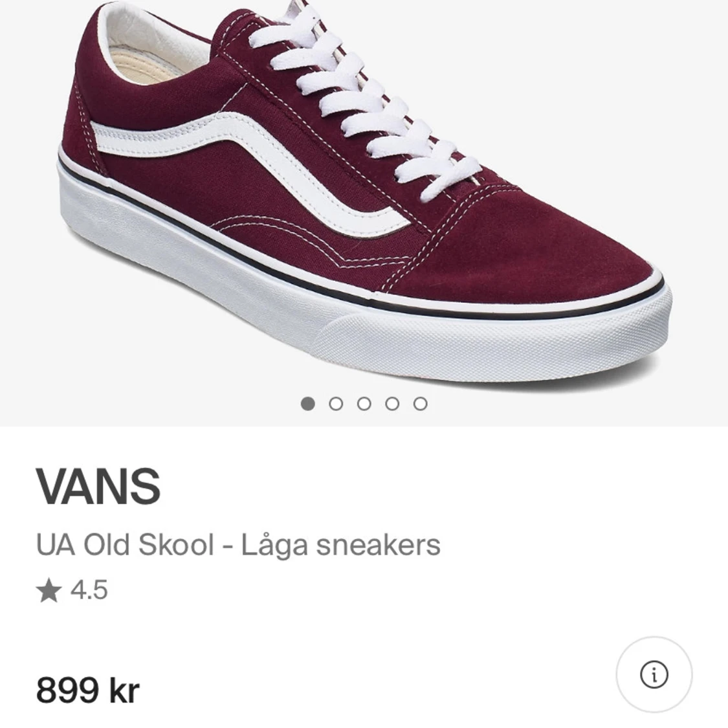Click the "Låga sneakers" text

340,545
